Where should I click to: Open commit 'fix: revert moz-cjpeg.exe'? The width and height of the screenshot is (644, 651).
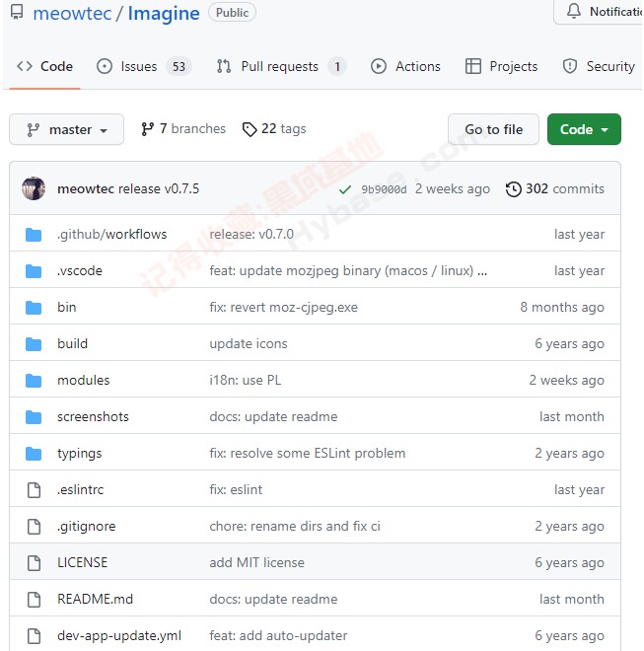(284, 307)
